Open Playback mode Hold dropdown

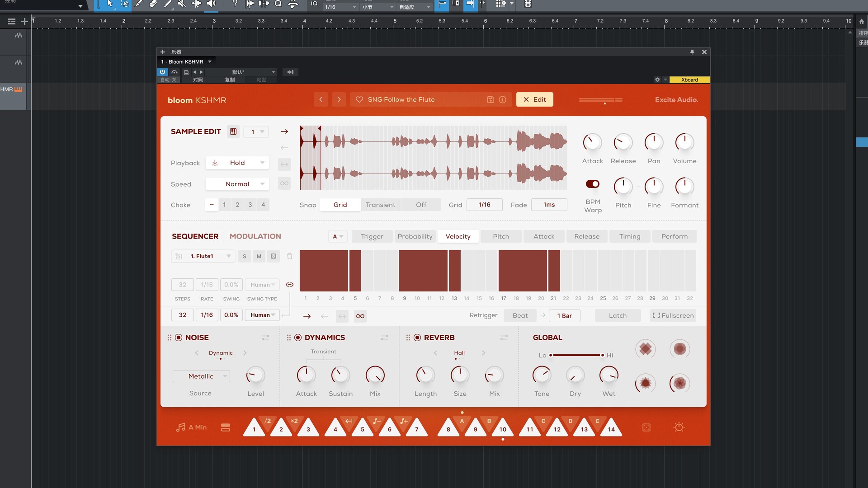point(237,163)
